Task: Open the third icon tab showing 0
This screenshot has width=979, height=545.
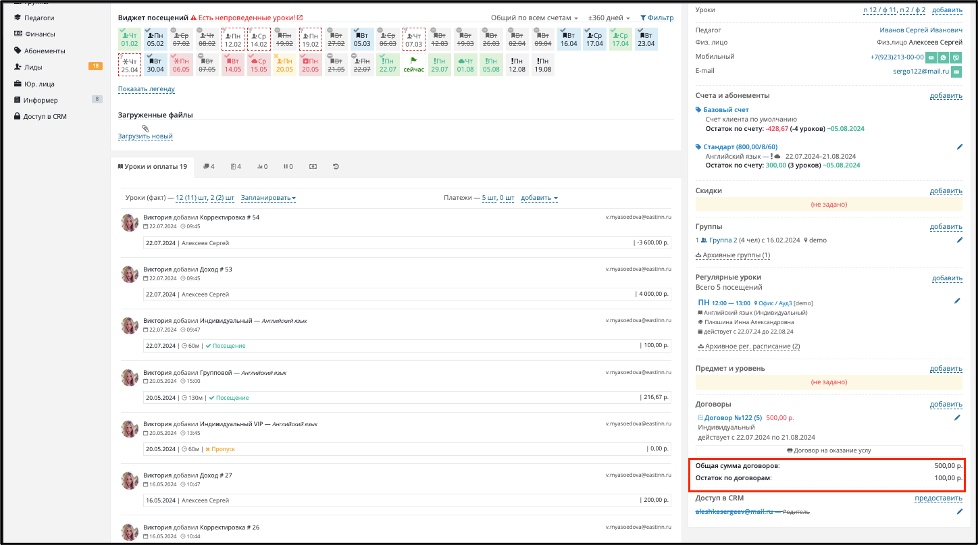Action: tap(262, 167)
